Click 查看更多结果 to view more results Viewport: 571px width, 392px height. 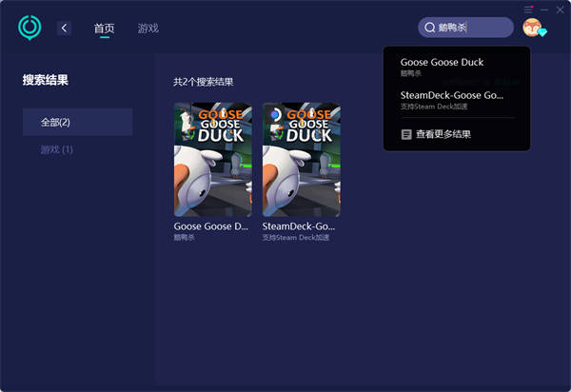(x=443, y=134)
